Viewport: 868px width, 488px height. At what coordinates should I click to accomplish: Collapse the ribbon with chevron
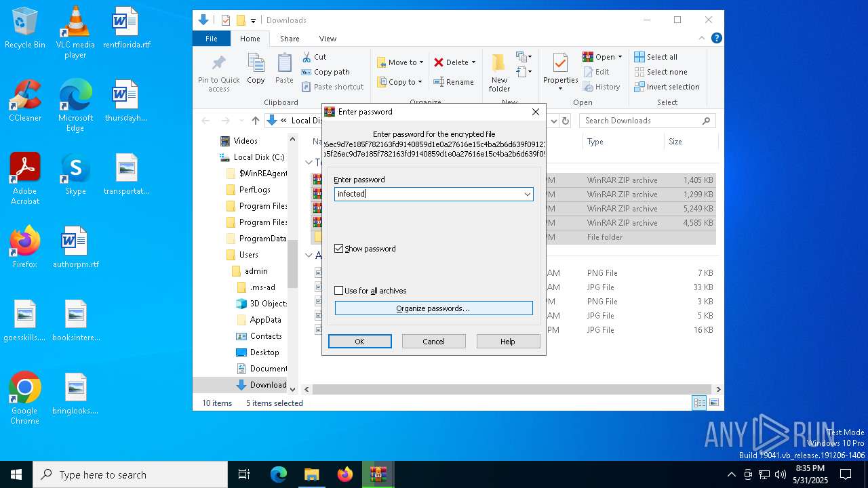coord(702,38)
